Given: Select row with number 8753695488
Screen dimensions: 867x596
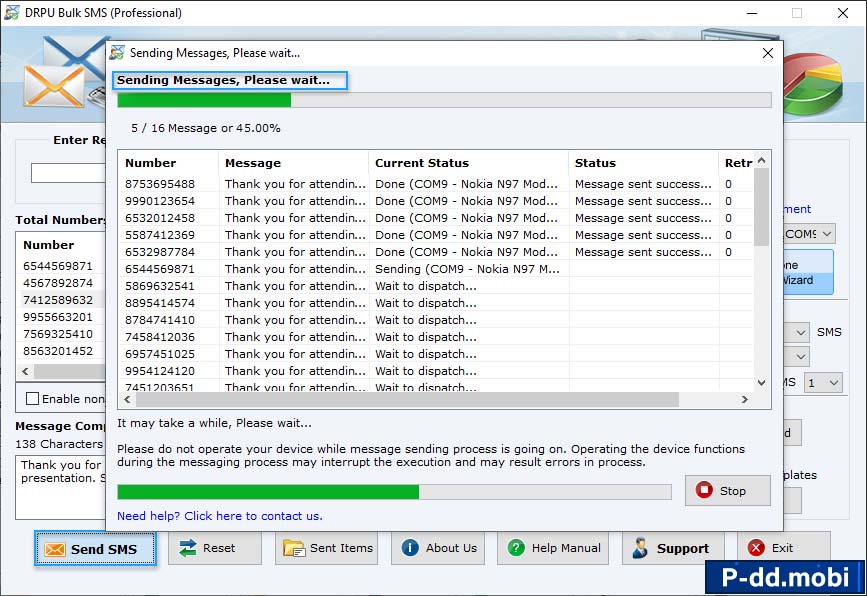Looking at the screenshot, I should click(x=436, y=184).
